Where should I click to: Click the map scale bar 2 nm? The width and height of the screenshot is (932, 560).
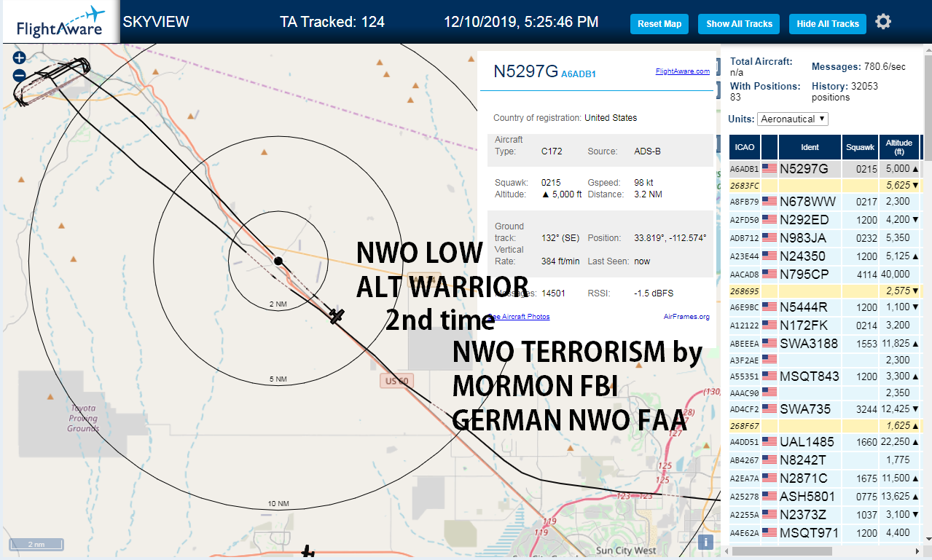(36, 544)
